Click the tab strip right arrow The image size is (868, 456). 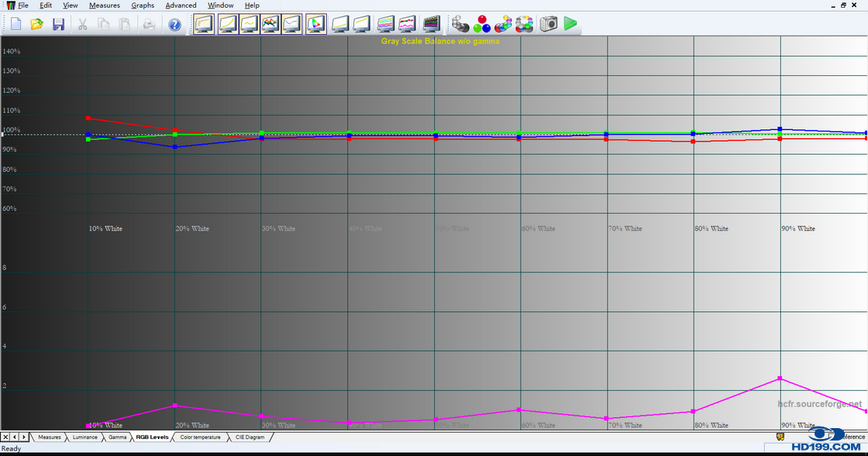click(x=24, y=437)
